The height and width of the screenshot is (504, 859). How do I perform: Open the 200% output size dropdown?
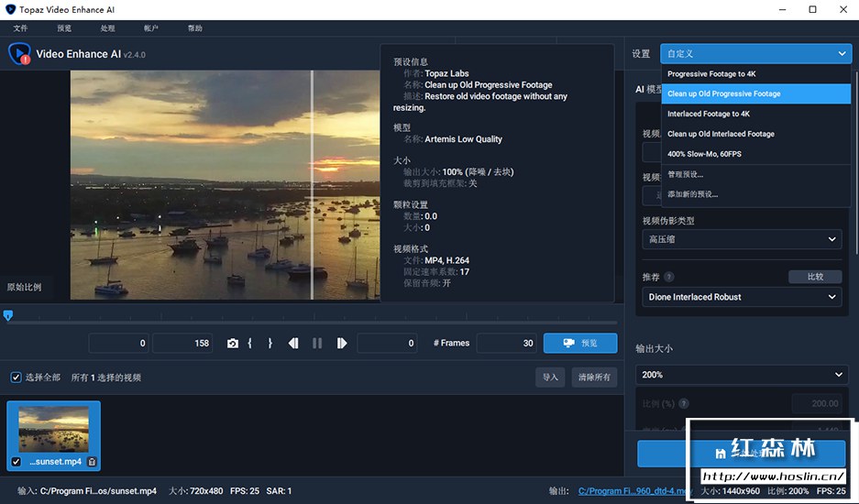pos(741,375)
